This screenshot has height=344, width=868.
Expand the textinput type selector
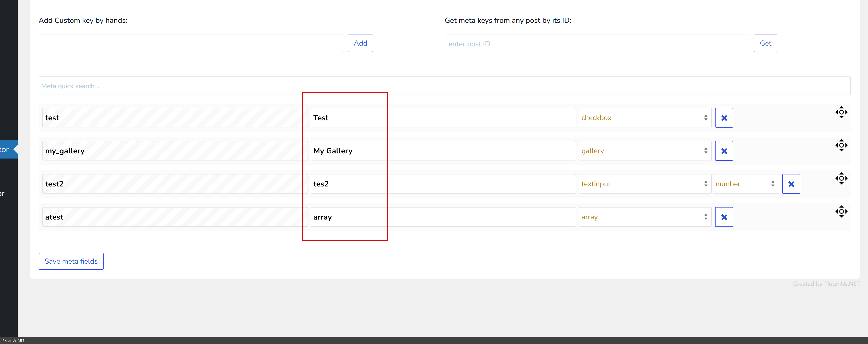point(644,184)
